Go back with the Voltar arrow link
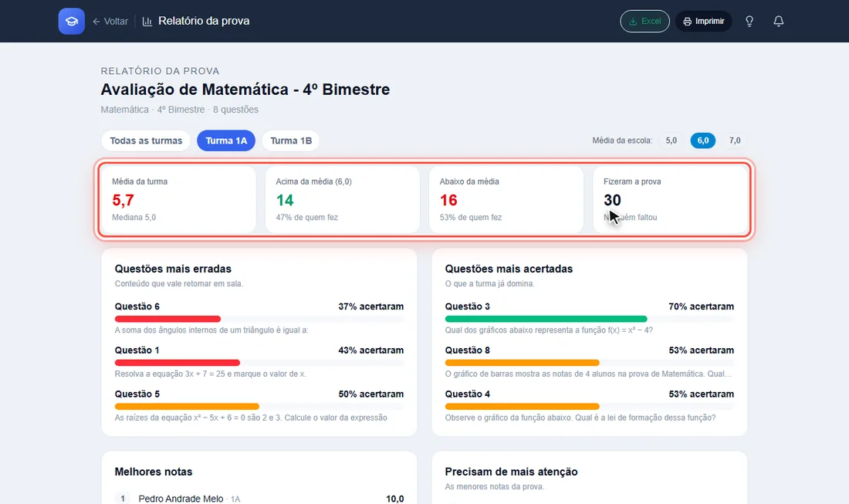Viewport: 849px width, 504px height. pyautogui.click(x=110, y=21)
